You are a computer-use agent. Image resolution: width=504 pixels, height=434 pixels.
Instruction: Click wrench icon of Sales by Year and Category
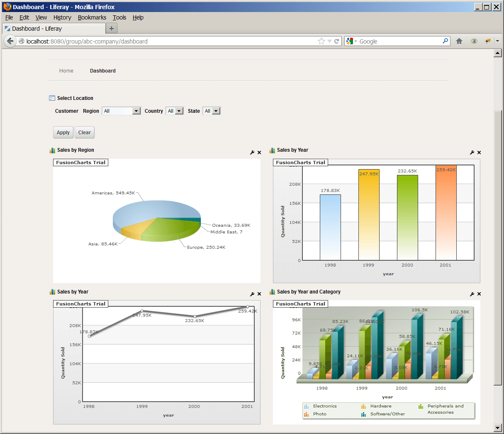coord(472,294)
